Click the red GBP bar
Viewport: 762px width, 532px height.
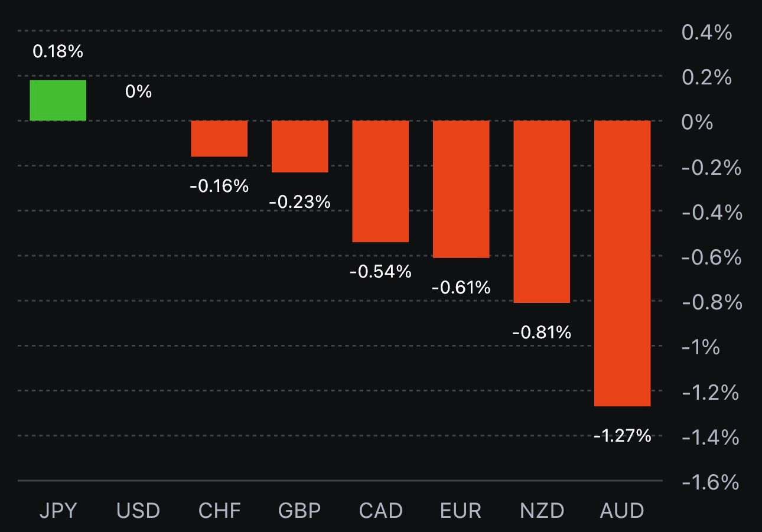299,146
